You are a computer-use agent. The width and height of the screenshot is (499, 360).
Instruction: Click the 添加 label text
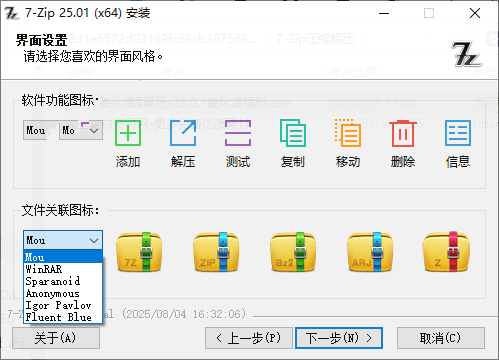[128, 162]
